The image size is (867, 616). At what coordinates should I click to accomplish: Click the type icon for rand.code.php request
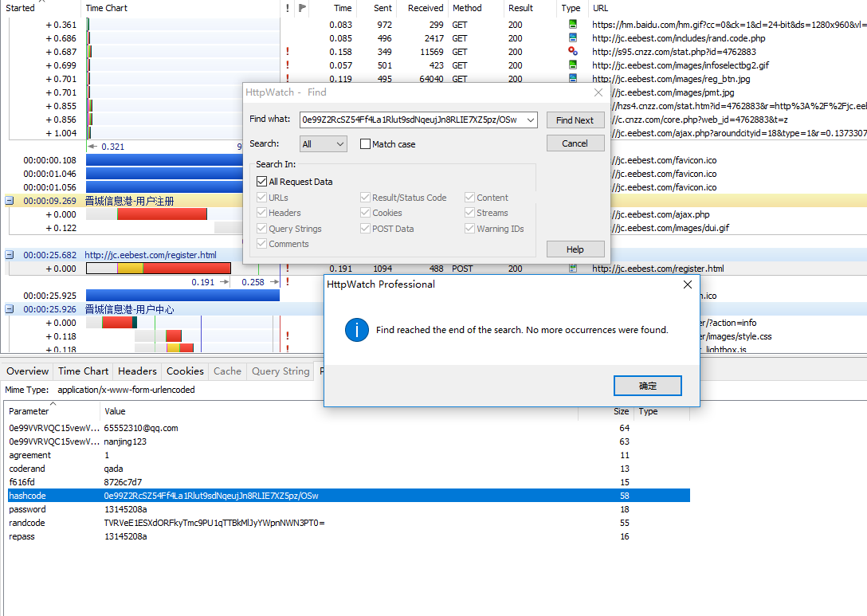[572, 38]
